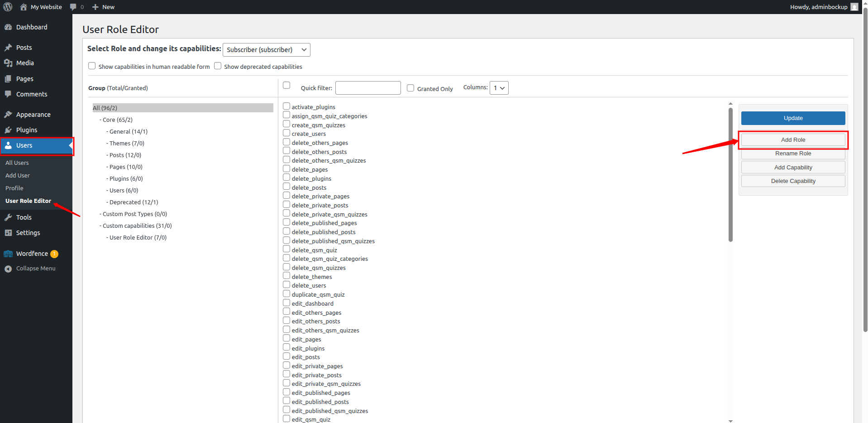Click the Appearance paintbrush icon
The width and height of the screenshot is (868, 423).
8,115
